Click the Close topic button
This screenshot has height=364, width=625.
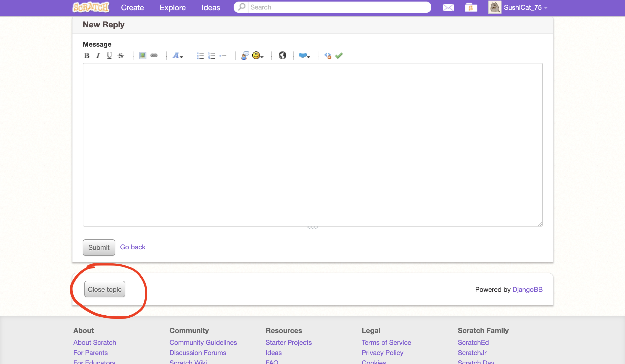[105, 289]
